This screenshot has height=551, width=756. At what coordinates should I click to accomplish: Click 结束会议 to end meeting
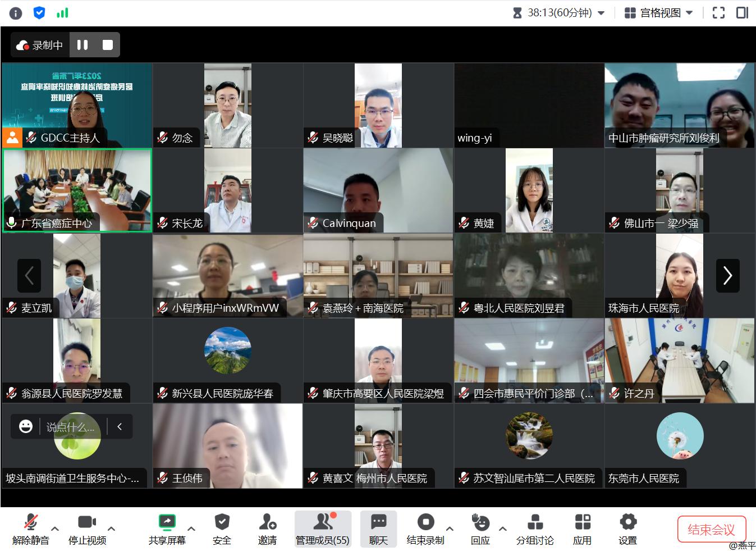[711, 529]
